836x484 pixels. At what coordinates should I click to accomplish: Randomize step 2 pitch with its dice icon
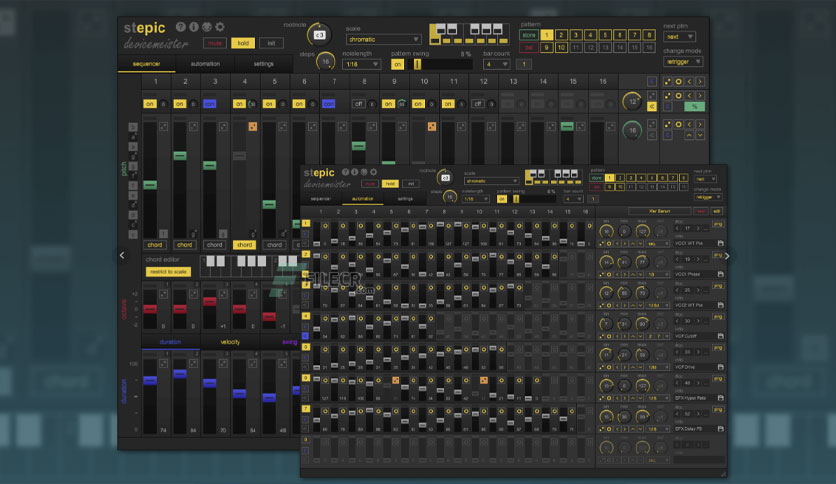tap(193, 126)
